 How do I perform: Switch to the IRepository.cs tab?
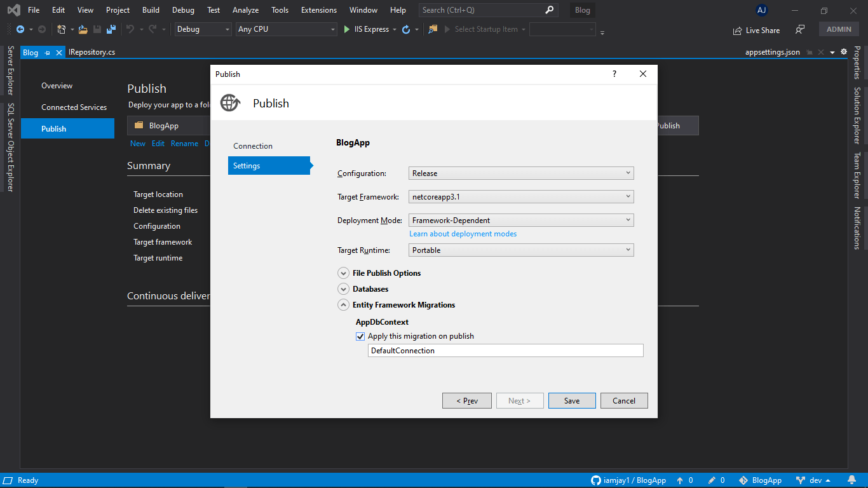click(92, 53)
